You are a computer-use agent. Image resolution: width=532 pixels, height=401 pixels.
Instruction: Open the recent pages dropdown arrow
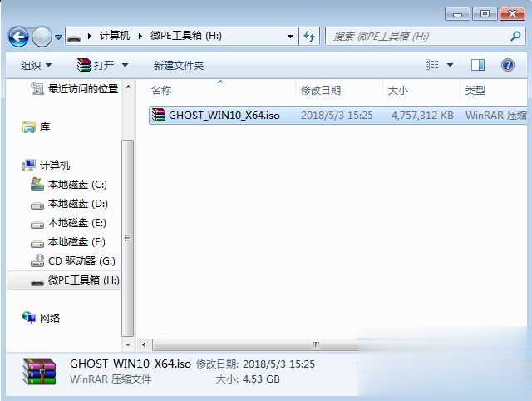point(58,37)
